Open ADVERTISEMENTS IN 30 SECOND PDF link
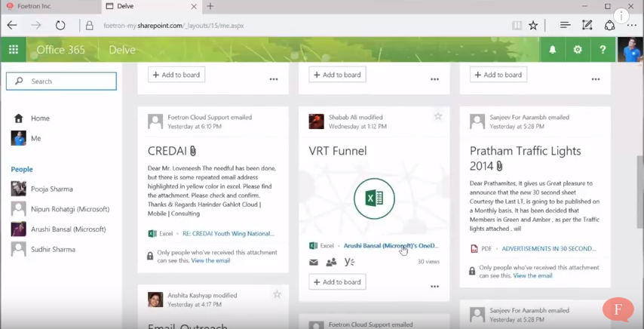This screenshot has height=329, width=644. pos(549,248)
